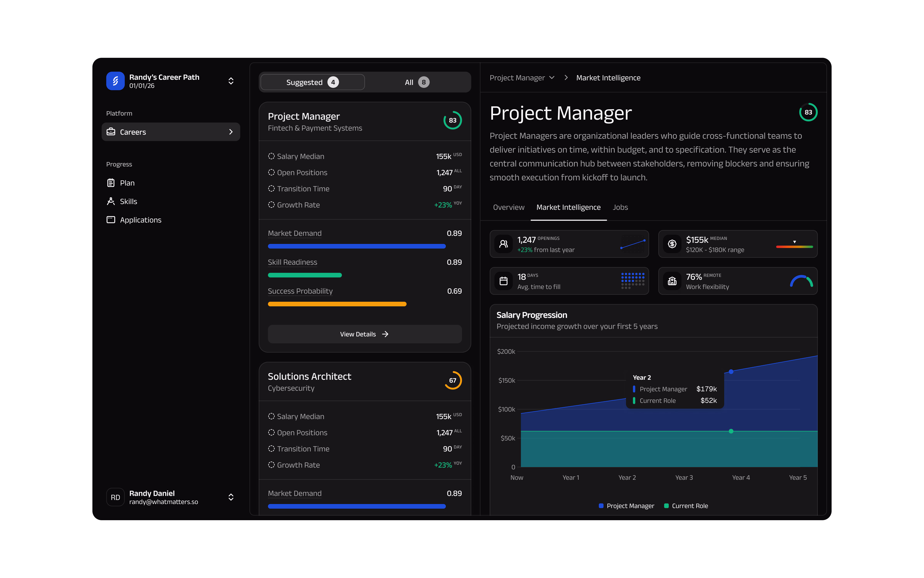
Task: Click the 83 score ring in detail header
Action: click(x=808, y=112)
